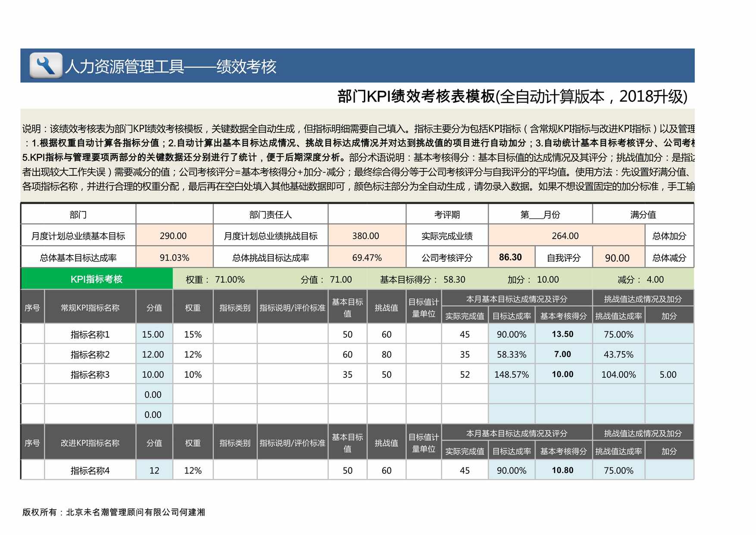Select the 减分: 4.00 summary

pyautogui.click(x=640, y=280)
